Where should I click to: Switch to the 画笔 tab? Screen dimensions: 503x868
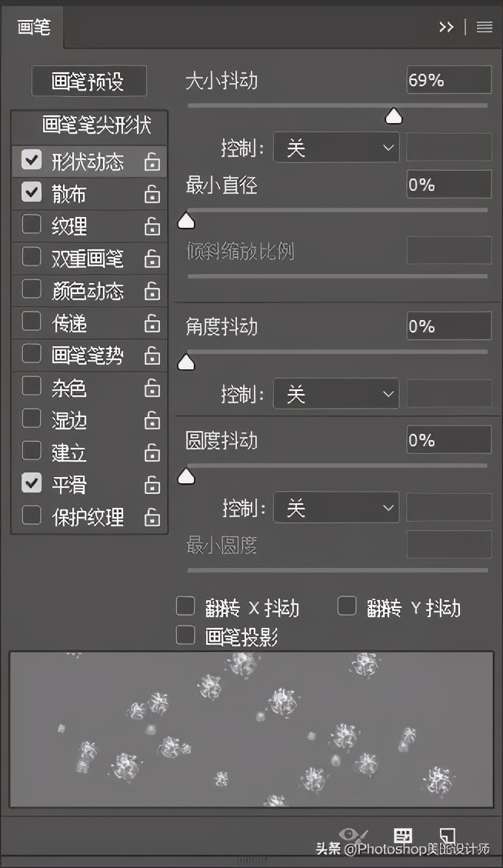[x=33, y=27]
